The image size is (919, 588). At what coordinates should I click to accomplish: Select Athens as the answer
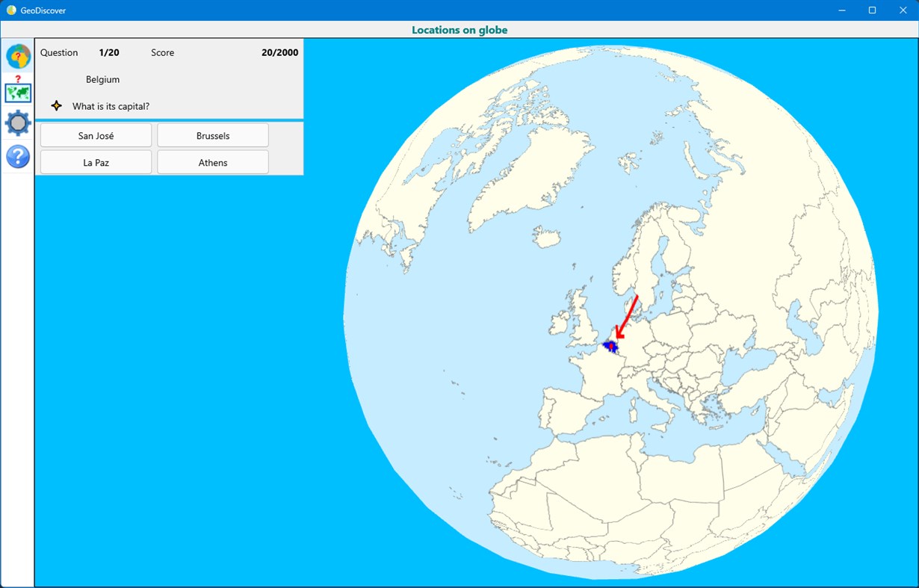coord(212,162)
